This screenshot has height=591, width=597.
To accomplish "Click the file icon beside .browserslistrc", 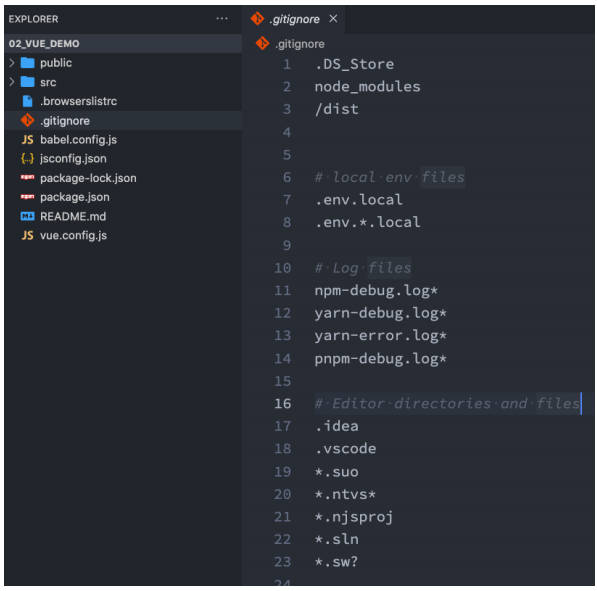I will [x=27, y=101].
